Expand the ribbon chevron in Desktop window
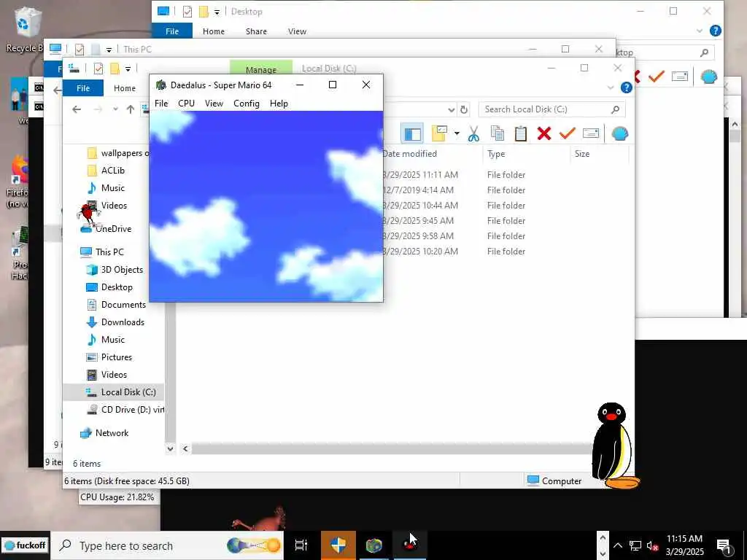The height and width of the screenshot is (560, 747). point(700,31)
